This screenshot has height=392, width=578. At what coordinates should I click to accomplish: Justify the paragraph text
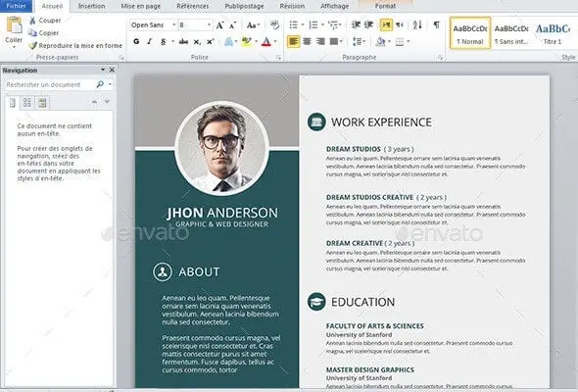click(334, 41)
